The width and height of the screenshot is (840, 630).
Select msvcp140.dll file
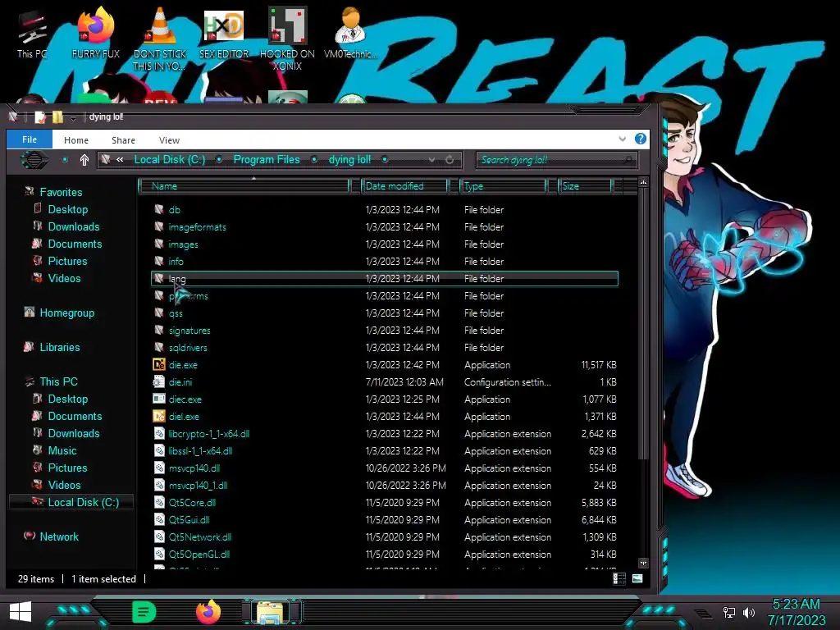(x=194, y=468)
